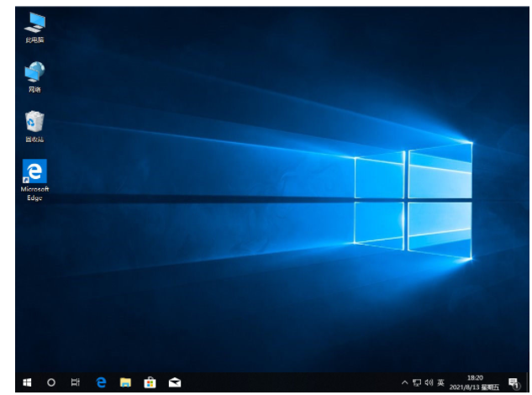532x395 pixels.
Task: Select the Microsoft Edge desktop shortcut
Action: [35, 176]
